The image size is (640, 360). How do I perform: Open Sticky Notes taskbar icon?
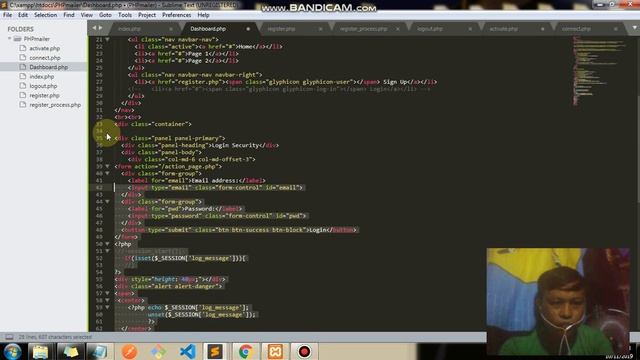coord(70,351)
